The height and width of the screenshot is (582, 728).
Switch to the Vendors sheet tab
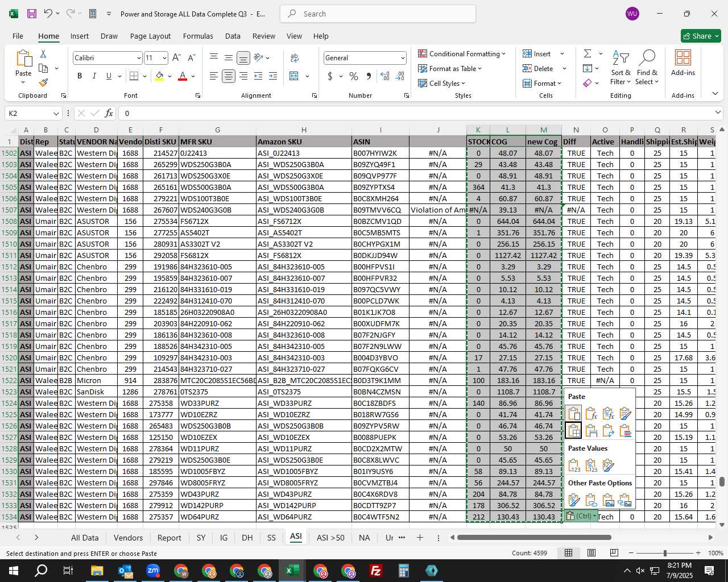(x=128, y=538)
